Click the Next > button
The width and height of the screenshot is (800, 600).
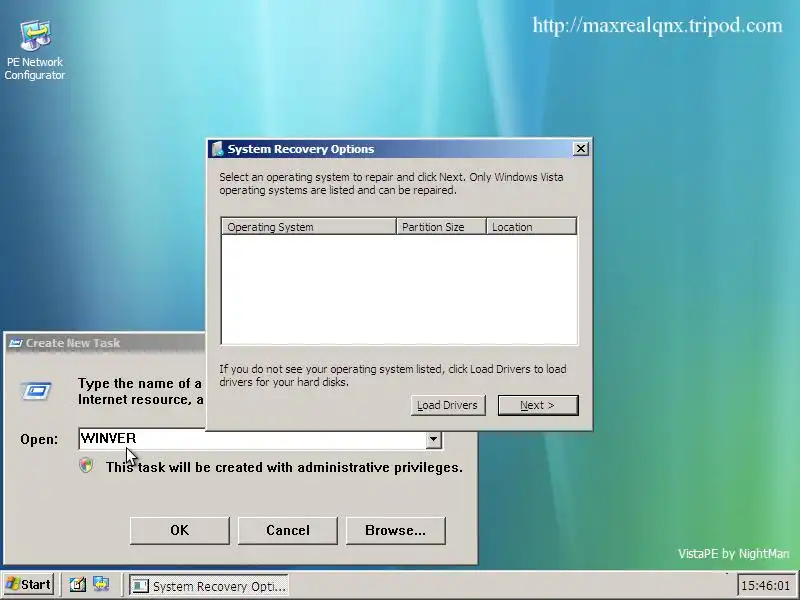pyautogui.click(x=538, y=405)
